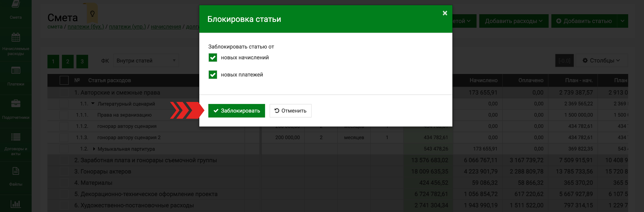
Task: Click the Отменить button
Action: 291,111
